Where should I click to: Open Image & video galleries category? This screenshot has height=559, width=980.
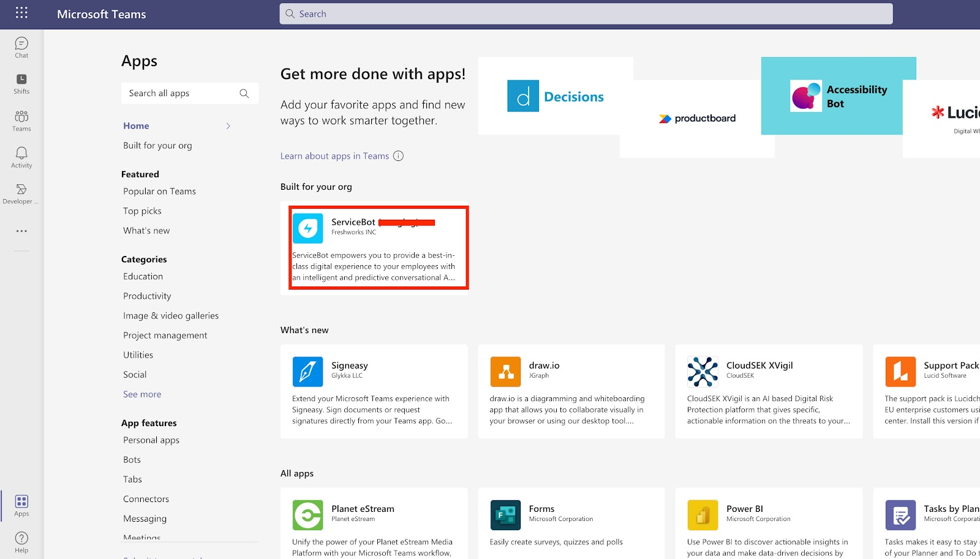pos(171,316)
